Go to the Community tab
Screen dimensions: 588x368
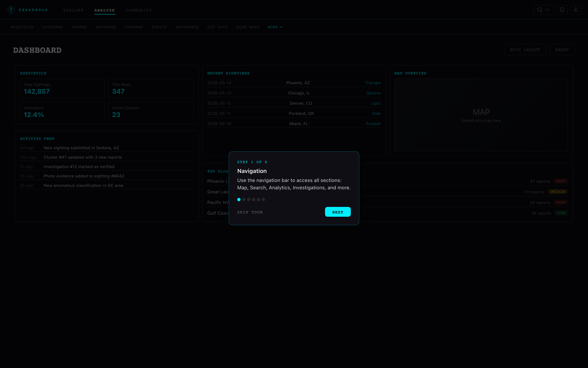pos(139,10)
